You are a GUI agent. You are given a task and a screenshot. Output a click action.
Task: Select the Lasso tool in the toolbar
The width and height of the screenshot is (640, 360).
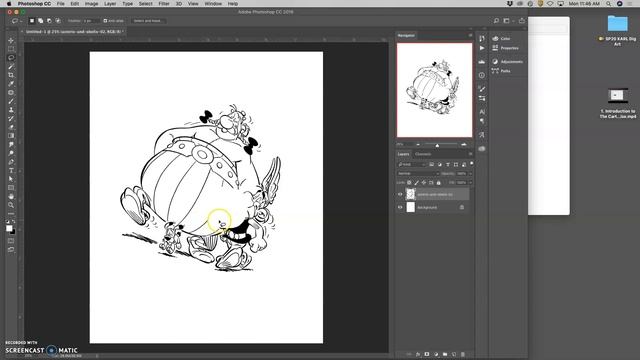pyautogui.click(x=11, y=58)
